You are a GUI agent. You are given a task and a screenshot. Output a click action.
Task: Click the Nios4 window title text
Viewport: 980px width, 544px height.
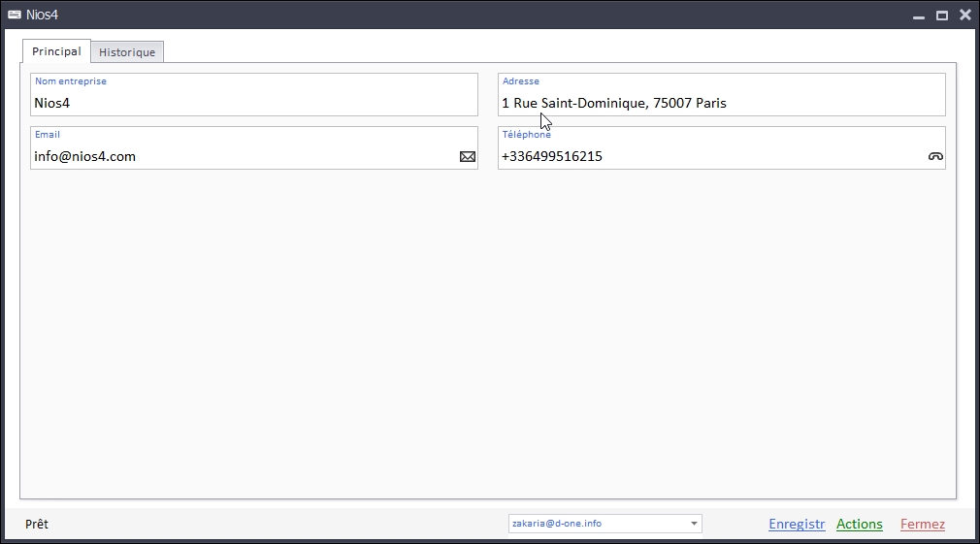(x=43, y=15)
